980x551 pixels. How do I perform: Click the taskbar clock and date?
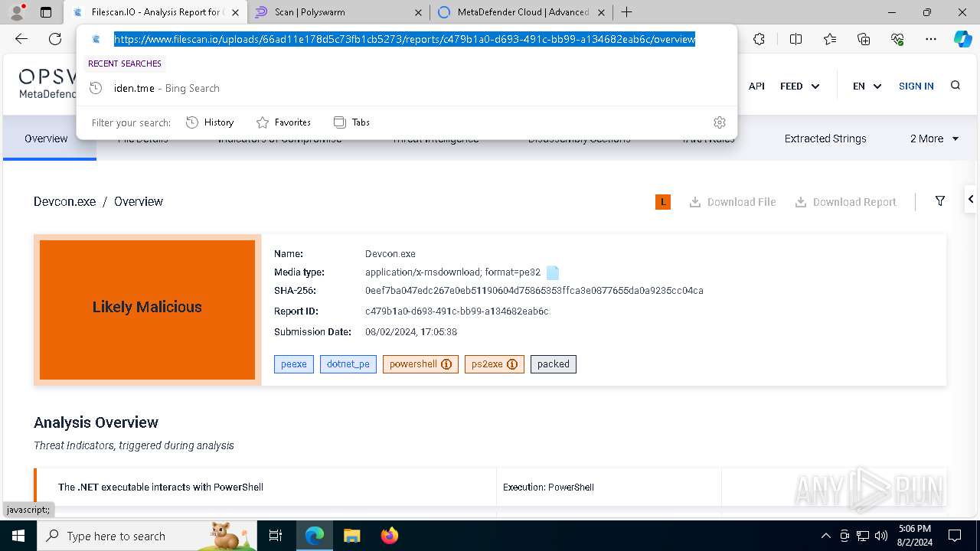[914, 536]
